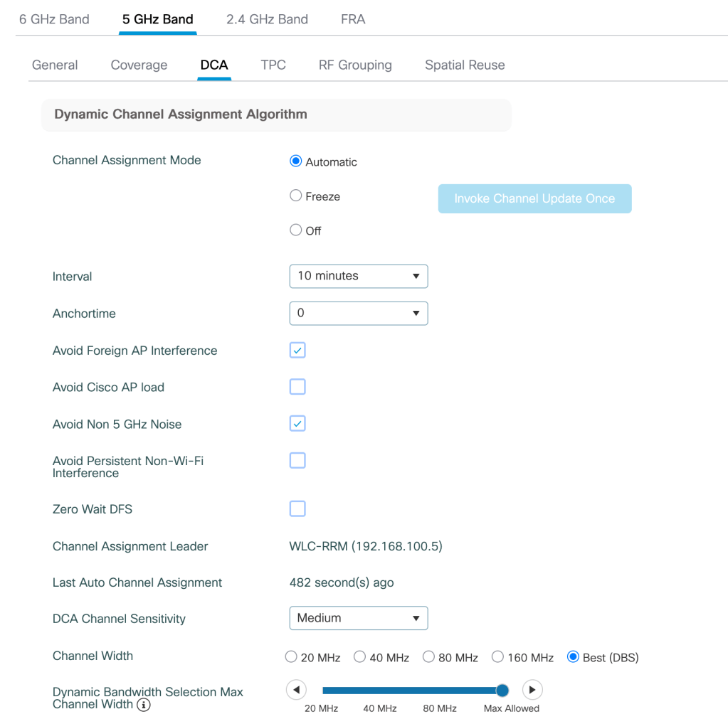The height and width of the screenshot is (719, 728).
Task: Click the left arrow on bandwidth slider
Action: point(296,690)
